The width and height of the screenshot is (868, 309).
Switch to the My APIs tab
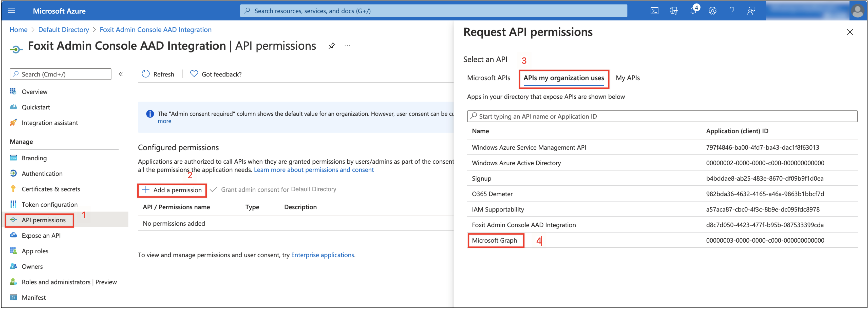[627, 78]
